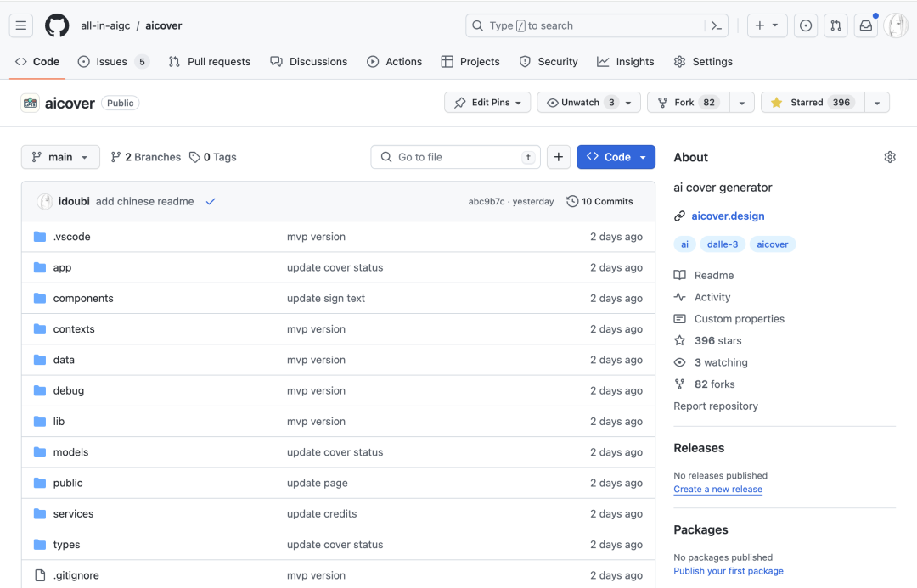This screenshot has height=588, width=917.
Task: Open the Edit Pins dropdown
Action: pos(487,103)
